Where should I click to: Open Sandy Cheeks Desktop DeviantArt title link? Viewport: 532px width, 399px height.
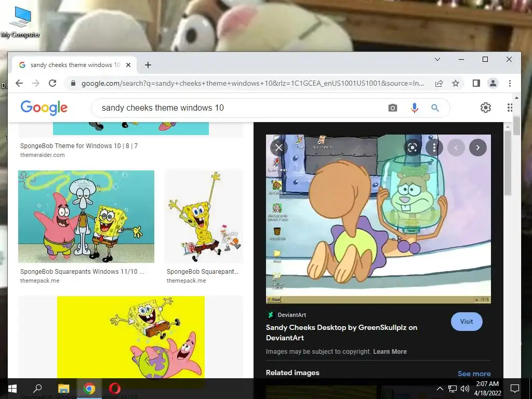(341, 332)
